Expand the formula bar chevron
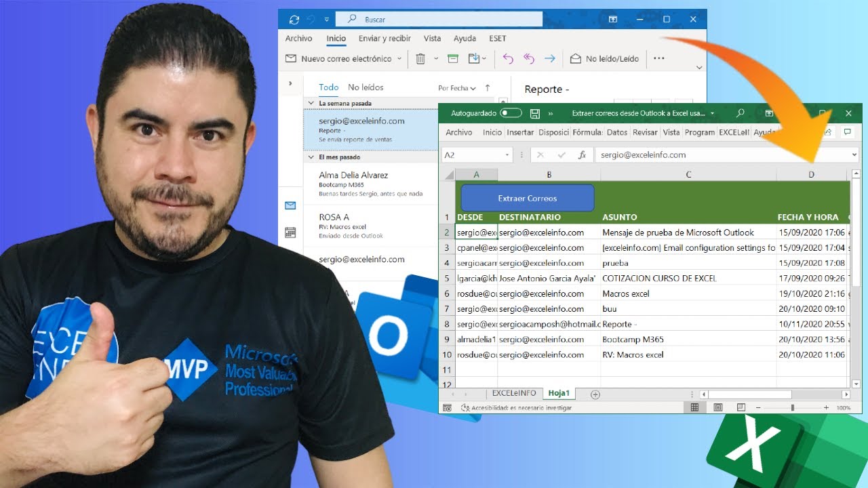Screen dimensions: 868x488 (854, 155)
